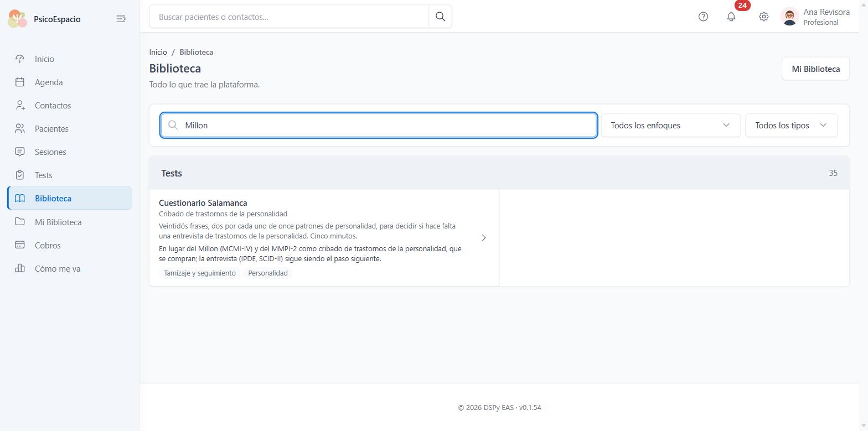The height and width of the screenshot is (431, 868).
Task: Open settings gear icon
Action: coord(763,17)
